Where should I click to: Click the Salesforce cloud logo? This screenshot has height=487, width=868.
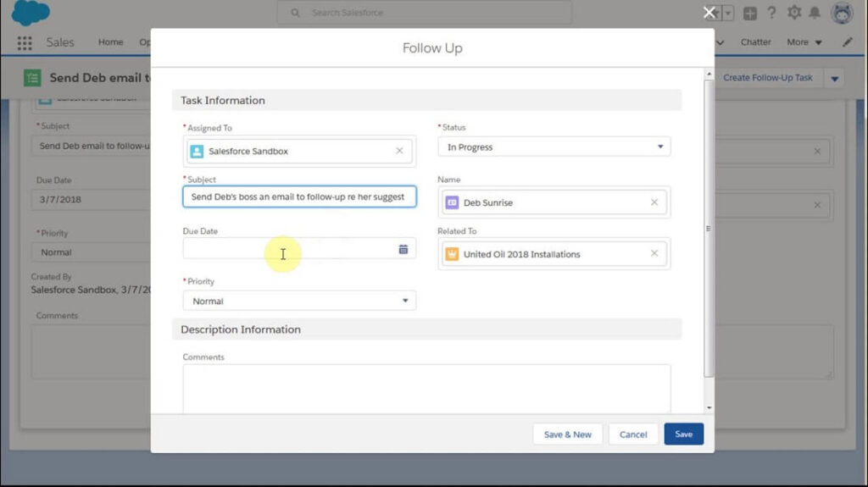coord(31,12)
